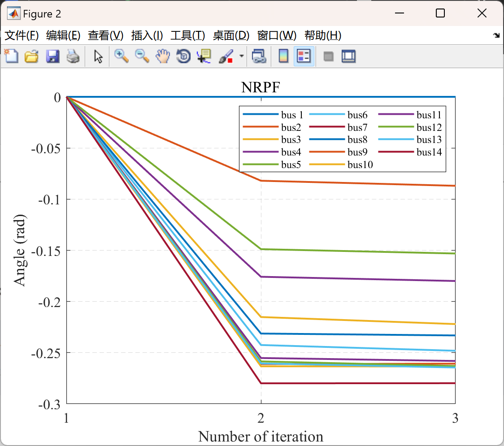This screenshot has height=446, width=504.
Task: Activate the Pan hand tool
Action: tap(162, 56)
